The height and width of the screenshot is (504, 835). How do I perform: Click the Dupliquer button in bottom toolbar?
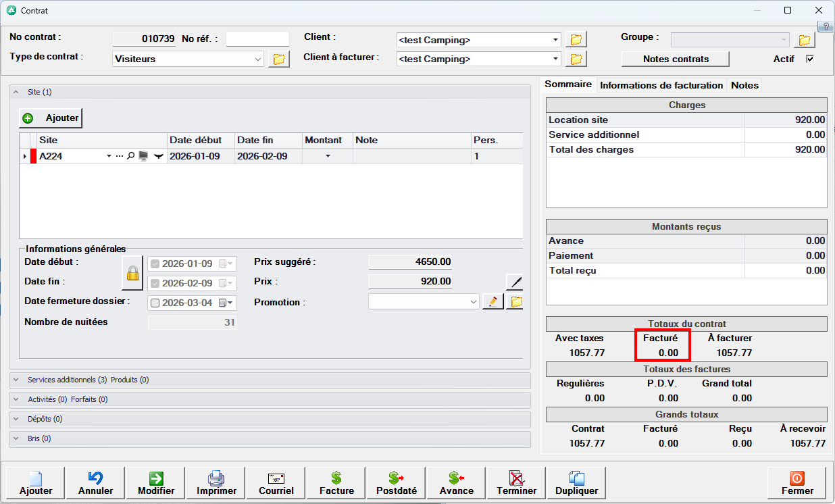[576, 483]
